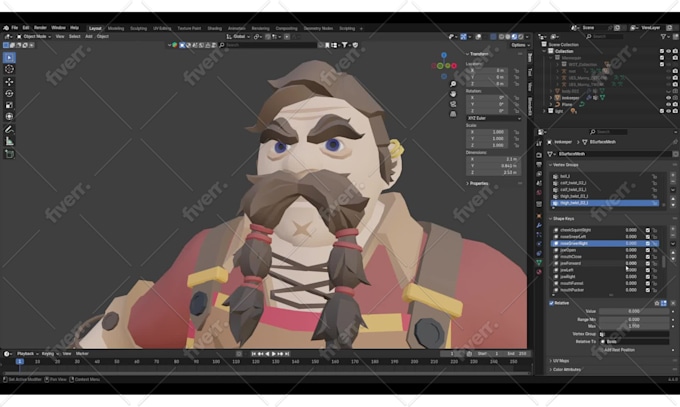Toggle mute checkbox for cheekSquintRight shape key
Viewport: 680px width, 407px height.
point(647,230)
